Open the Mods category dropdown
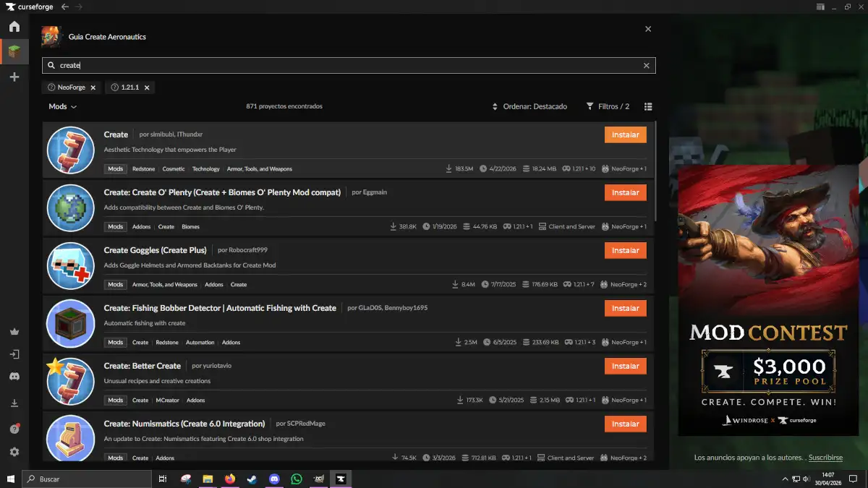Viewport: 868px width, 488px height. point(61,106)
